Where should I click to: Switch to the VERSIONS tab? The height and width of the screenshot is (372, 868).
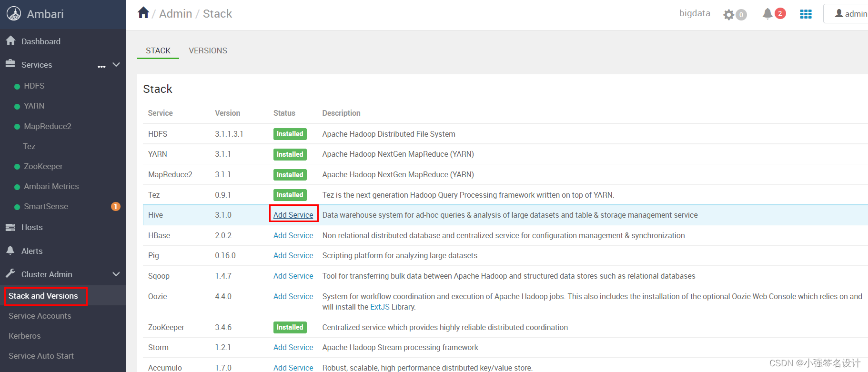click(x=208, y=50)
